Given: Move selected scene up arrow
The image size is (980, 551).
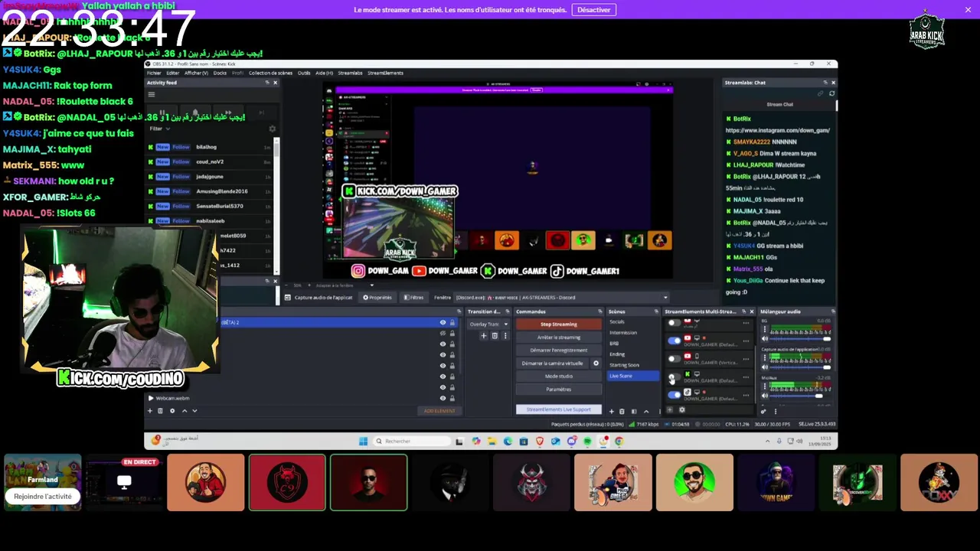Looking at the screenshot, I should 646,411.
